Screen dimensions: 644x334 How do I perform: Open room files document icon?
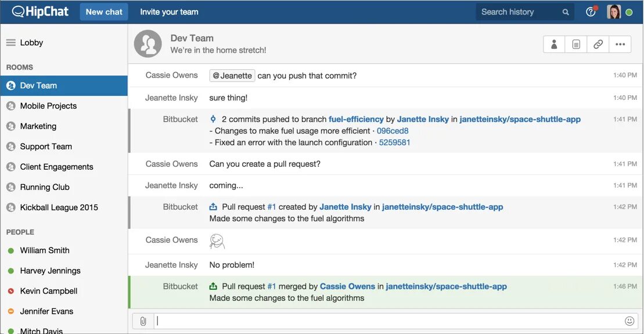576,44
